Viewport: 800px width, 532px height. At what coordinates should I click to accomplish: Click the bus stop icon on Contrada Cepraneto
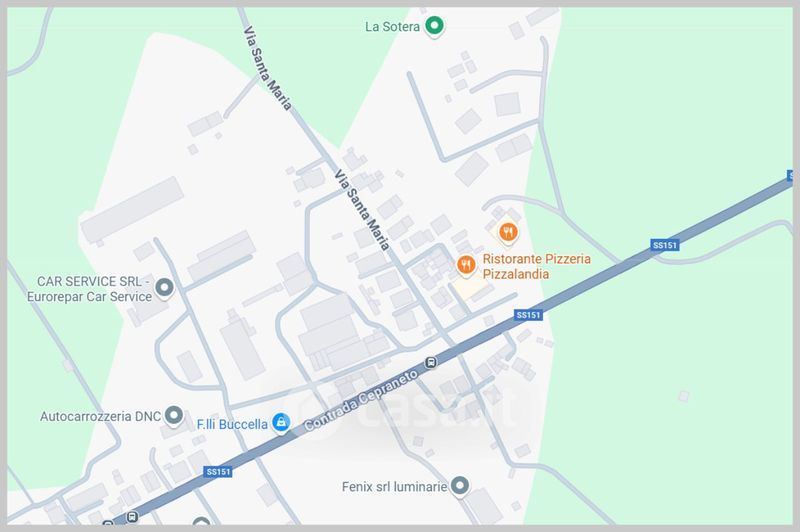[431, 363]
